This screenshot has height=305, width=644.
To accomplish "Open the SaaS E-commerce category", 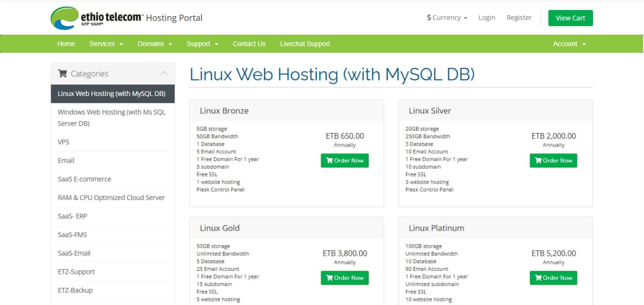I will coord(113,179).
